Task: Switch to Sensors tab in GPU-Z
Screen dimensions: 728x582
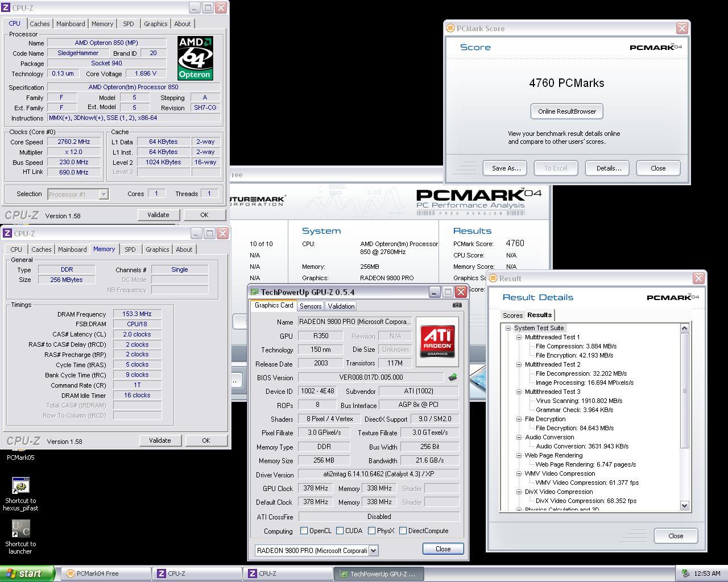Action: (311, 306)
